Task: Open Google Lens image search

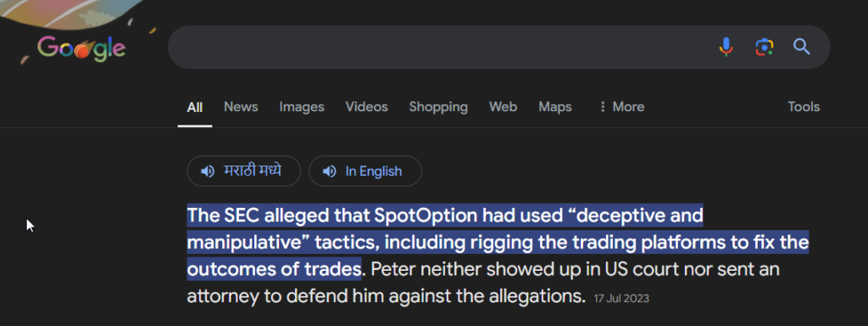Action: click(764, 48)
